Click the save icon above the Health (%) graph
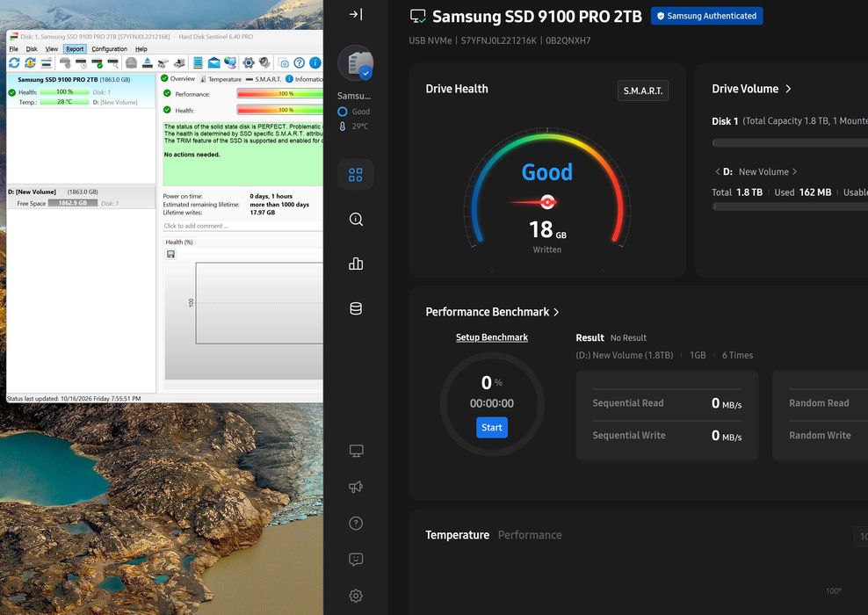The height and width of the screenshot is (615, 868). coord(170,254)
